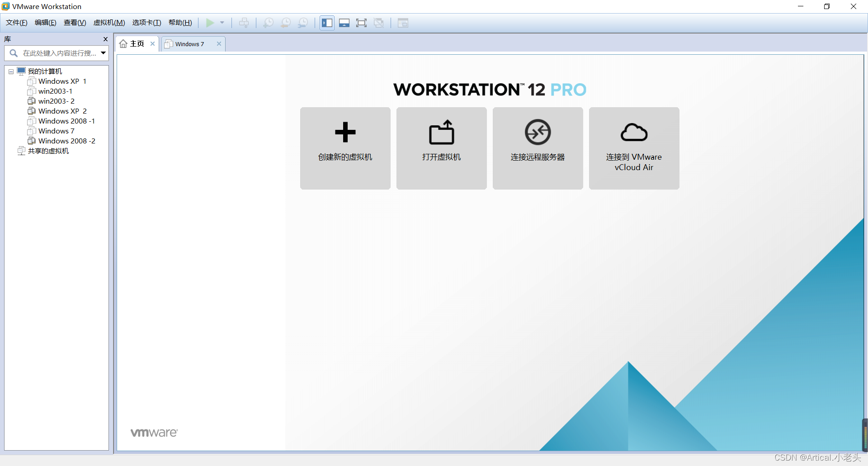Select the win2003- 2 virtual machine
This screenshot has height=466, width=868.
click(x=57, y=101)
